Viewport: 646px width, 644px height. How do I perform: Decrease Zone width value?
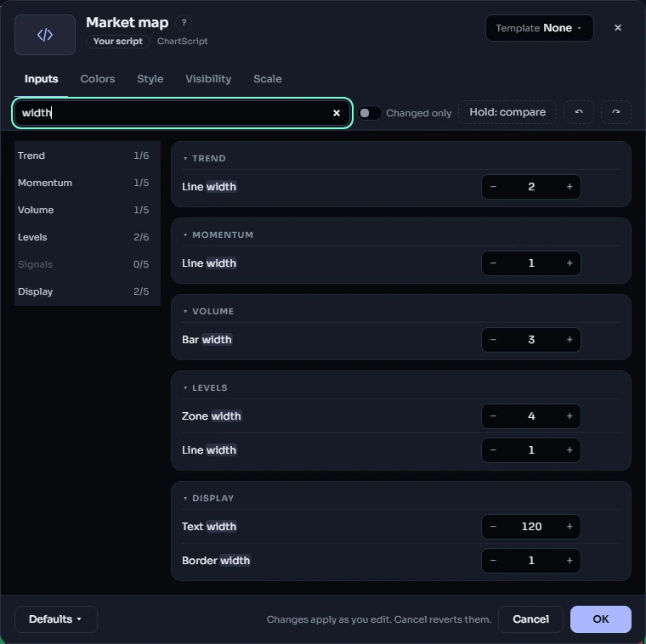coord(493,416)
